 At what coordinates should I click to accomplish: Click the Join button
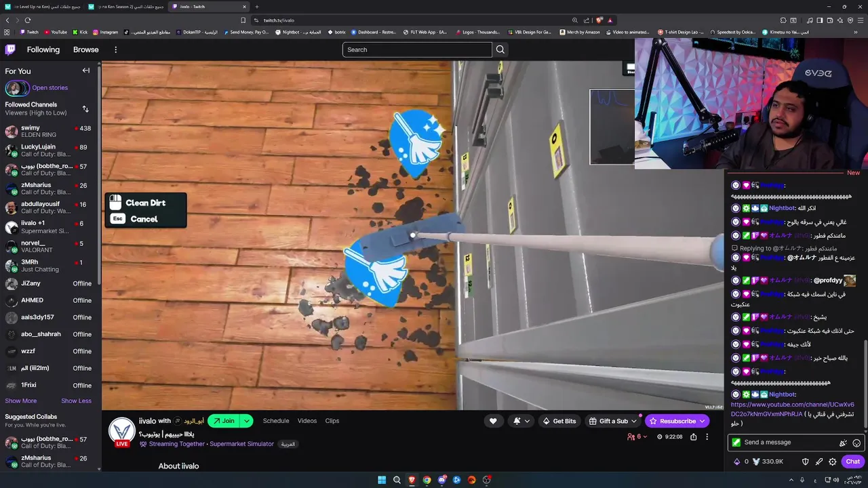click(x=224, y=421)
